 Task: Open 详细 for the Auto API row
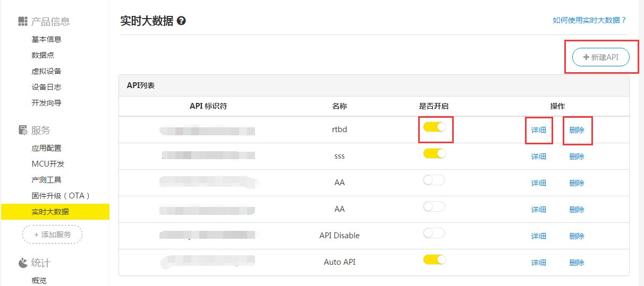(x=538, y=263)
